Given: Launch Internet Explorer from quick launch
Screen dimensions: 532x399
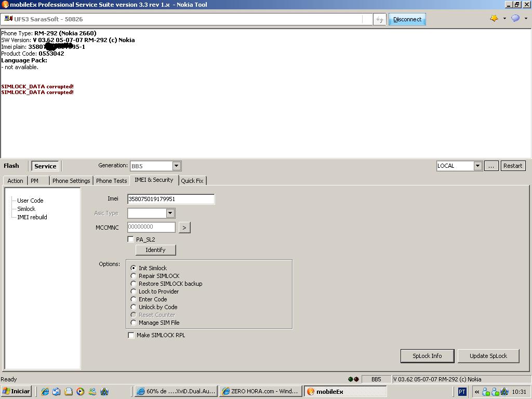Looking at the screenshot, I should pyautogui.click(x=45, y=392).
